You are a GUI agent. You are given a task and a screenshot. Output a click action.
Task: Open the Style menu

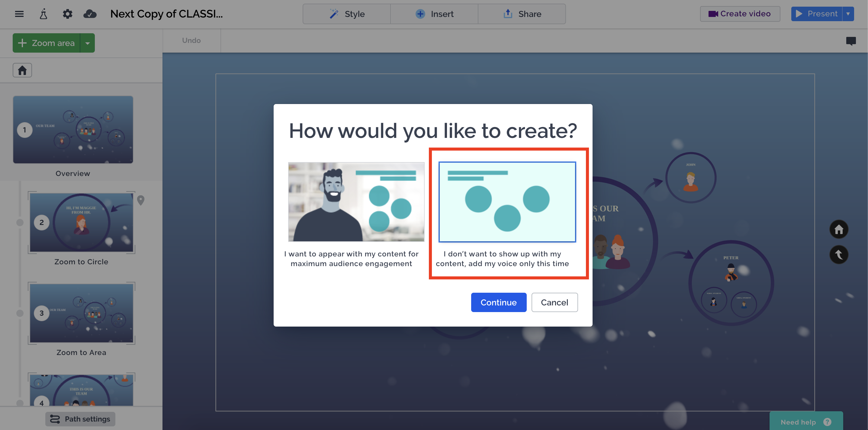(x=346, y=14)
